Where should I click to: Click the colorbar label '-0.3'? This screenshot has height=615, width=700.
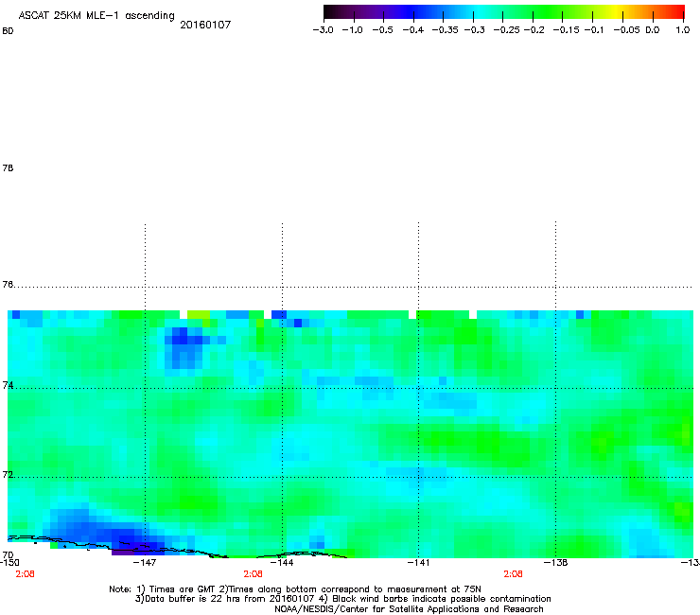click(475, 30)
